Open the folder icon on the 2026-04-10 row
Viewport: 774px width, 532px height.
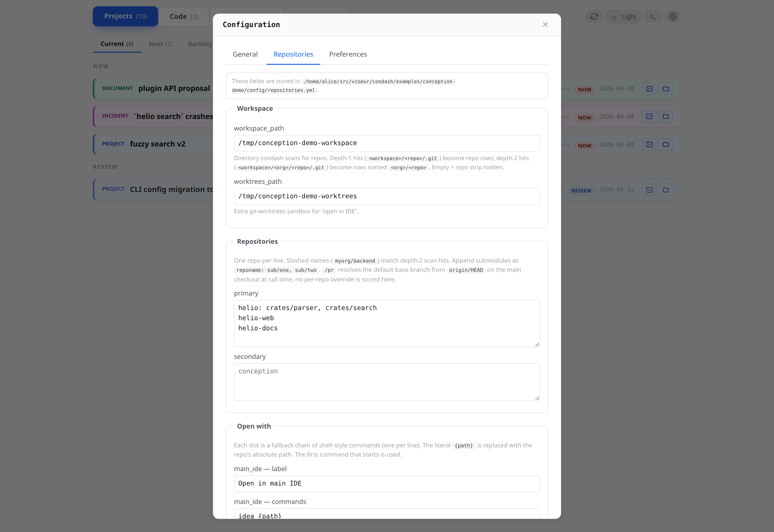pyautogui.click(x=665, y=88)
